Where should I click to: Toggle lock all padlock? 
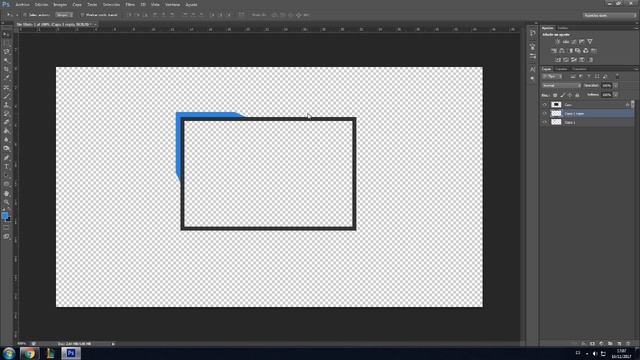pos(577,95)
